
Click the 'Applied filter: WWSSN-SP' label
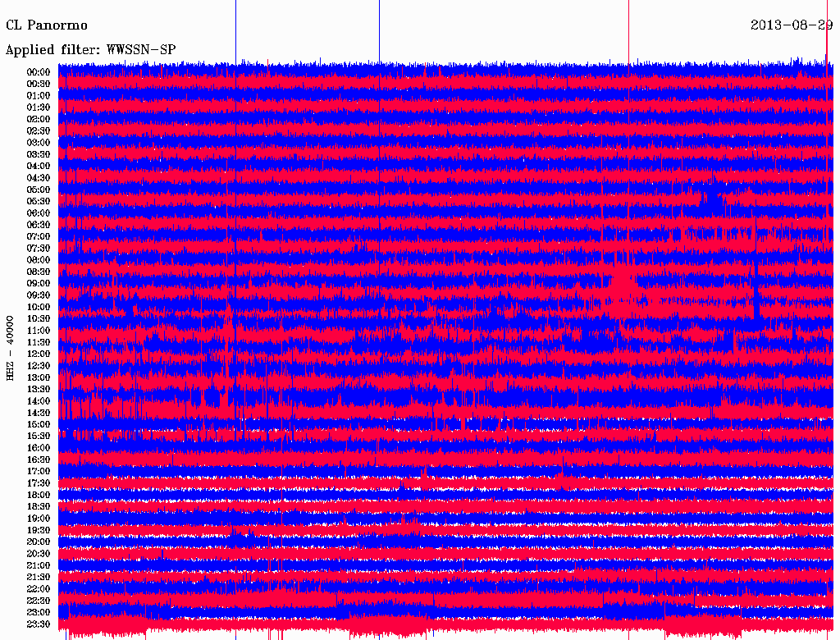tap(90, 50)
